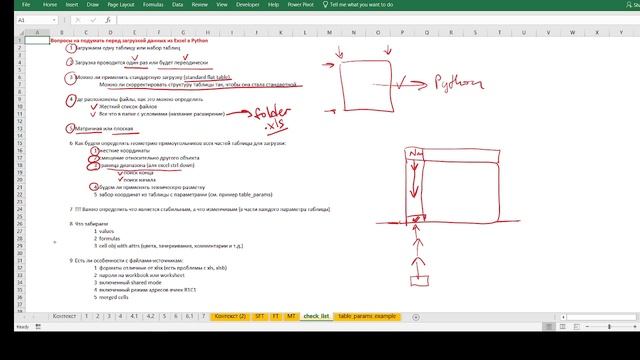Click the lightbulb icon beside Tell me
This screenshot has width=640, height=360.
(x=325, y=4)
